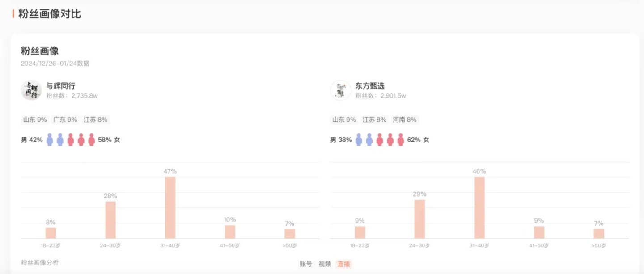Open the 东方甄选 account name link

pyautogui.click(x=370, y=86)
